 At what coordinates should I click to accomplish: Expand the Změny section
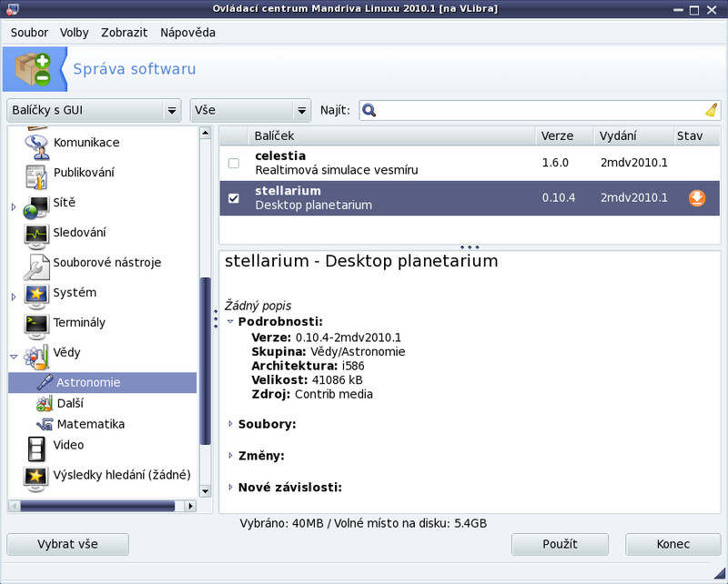230,456
